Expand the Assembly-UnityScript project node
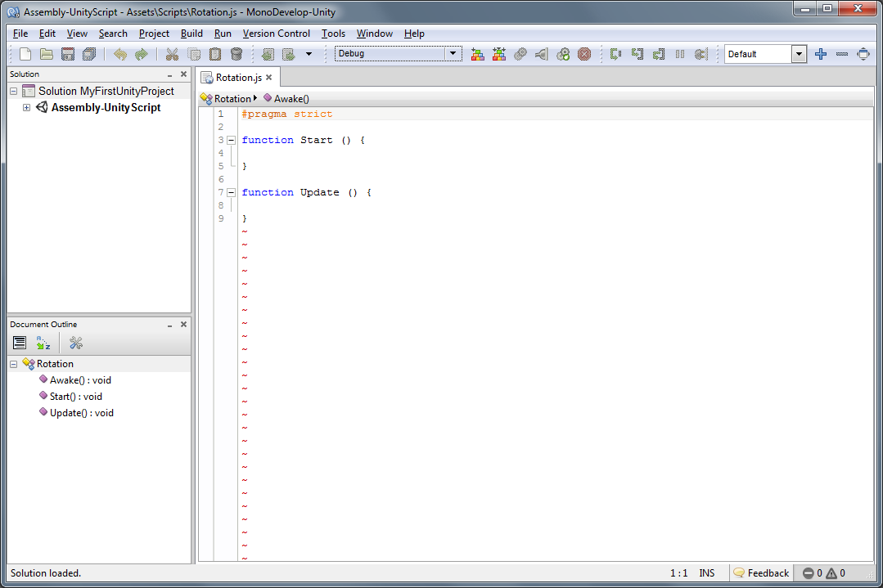This screenshot has width=883, height=588. tap(26, 107)
